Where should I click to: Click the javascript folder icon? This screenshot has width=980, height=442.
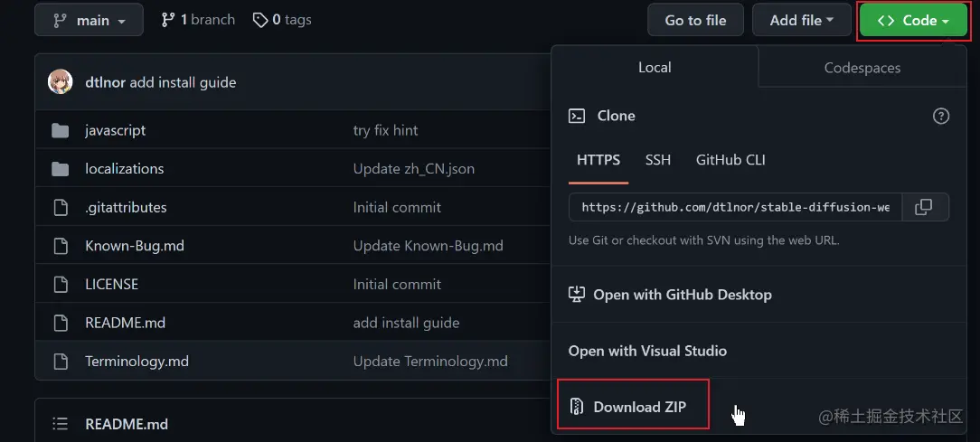[x=60, y=130]
